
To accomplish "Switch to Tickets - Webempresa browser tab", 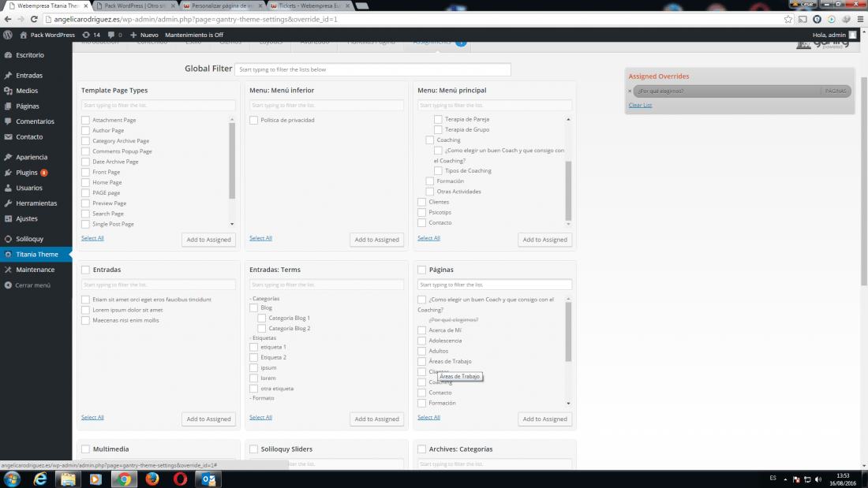I will (x=309, y=6).
